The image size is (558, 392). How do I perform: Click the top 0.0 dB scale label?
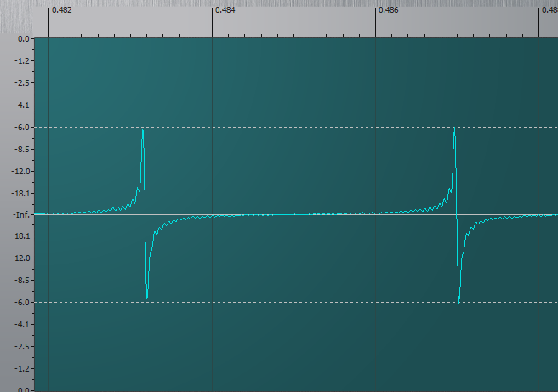click(x=24, y=39)
